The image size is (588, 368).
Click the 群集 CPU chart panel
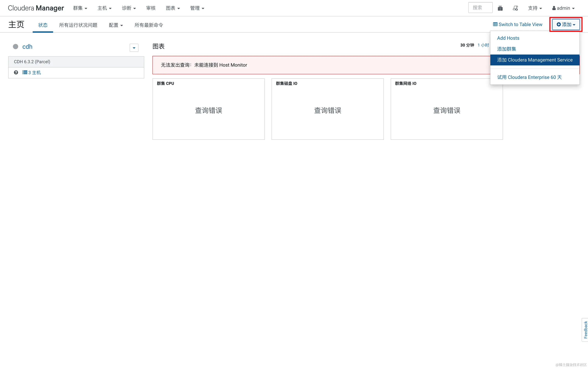coord(208,109)
